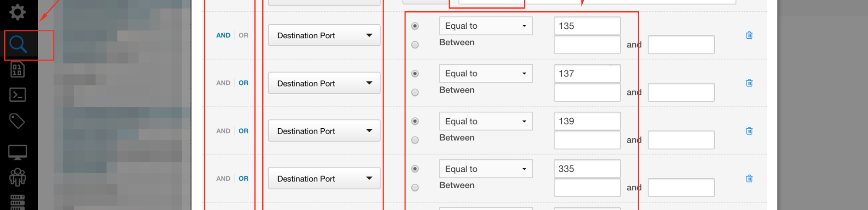Open the tags icon in sidebar

[x=17, y=121]
